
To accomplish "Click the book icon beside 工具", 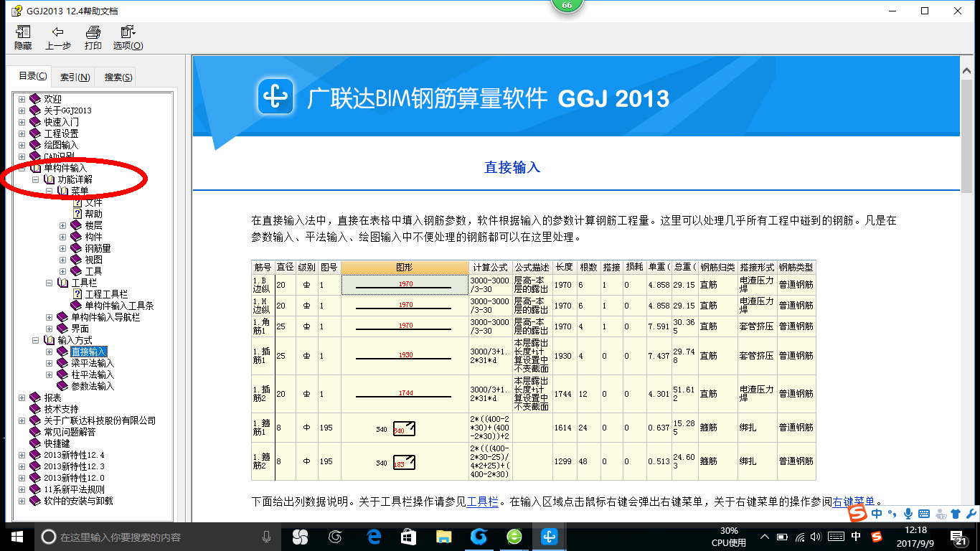I will [x=77, y=271].
